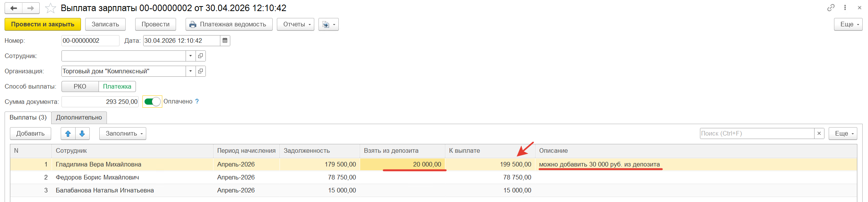
Task: Move row down with blue down arrow
Action: 82,134
